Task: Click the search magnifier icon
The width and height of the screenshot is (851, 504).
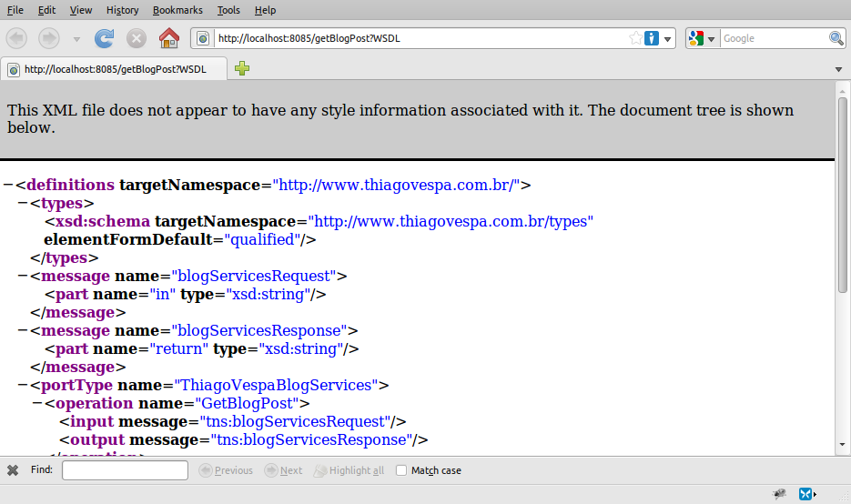Action: pos(836,38)
